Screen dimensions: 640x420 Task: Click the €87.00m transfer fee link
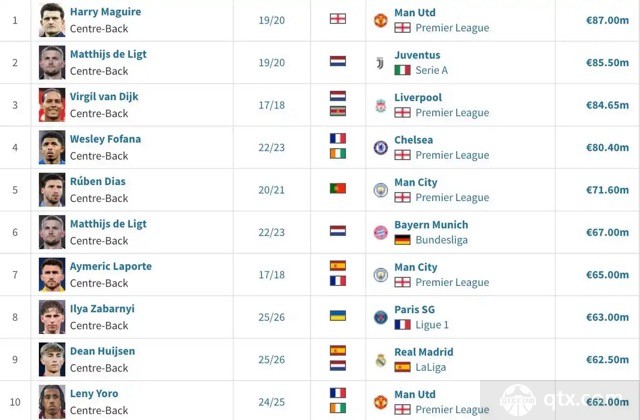click(607, 20)
